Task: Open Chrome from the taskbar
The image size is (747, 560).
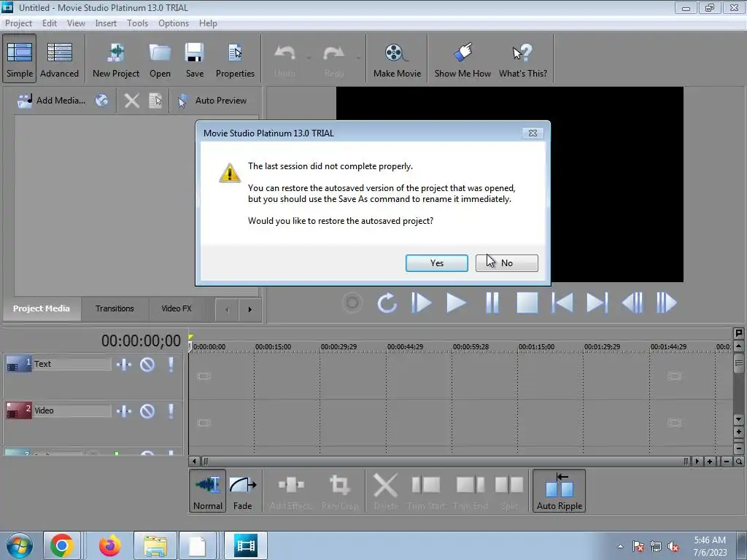Action: click(61, 545)
